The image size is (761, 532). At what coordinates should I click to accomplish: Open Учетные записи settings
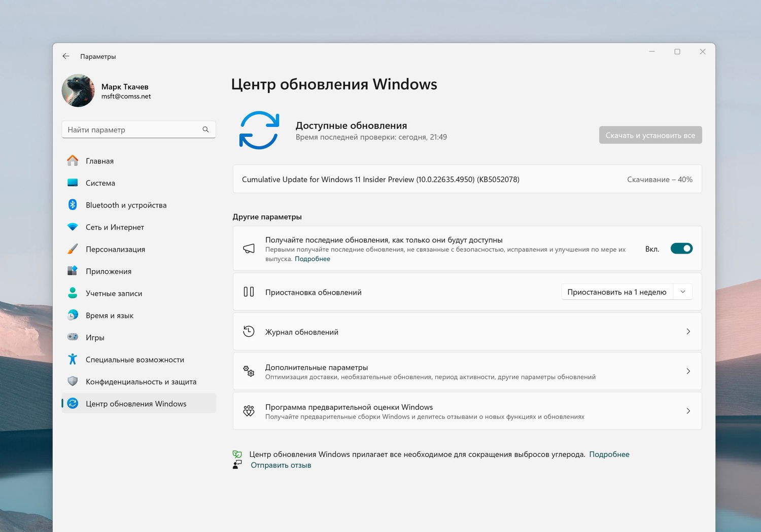[x=139, y=293]
